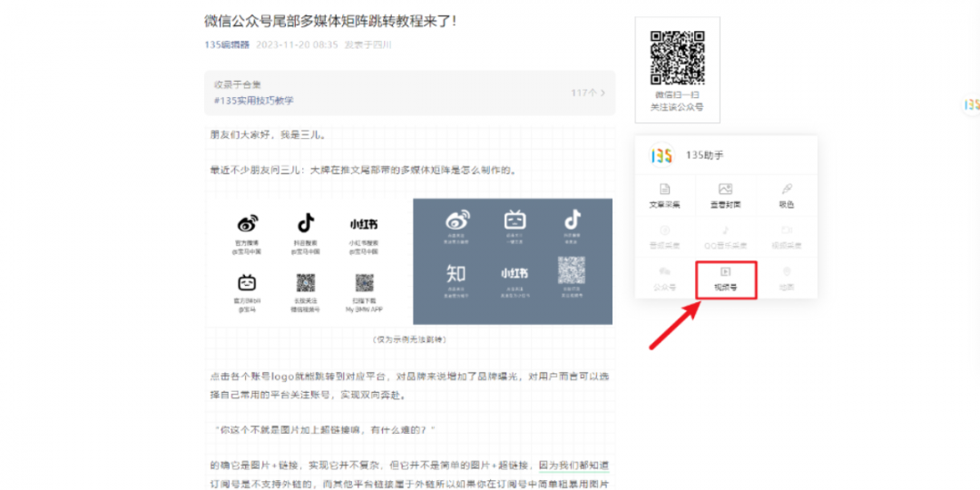Select the 取色 color picker tool
The image size is (980, 490).
pyautogui.click(x=786, y=196)
